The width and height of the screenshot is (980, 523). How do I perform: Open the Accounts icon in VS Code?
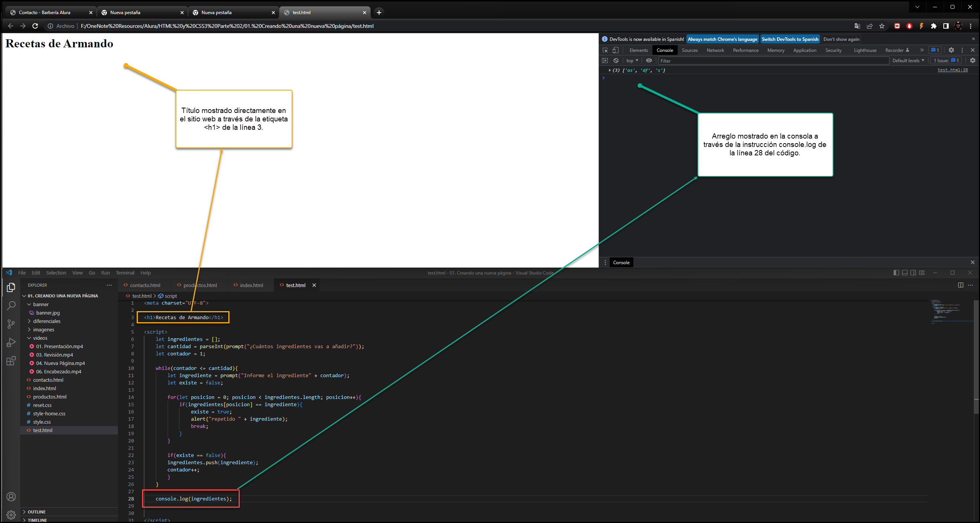(11, 497)
